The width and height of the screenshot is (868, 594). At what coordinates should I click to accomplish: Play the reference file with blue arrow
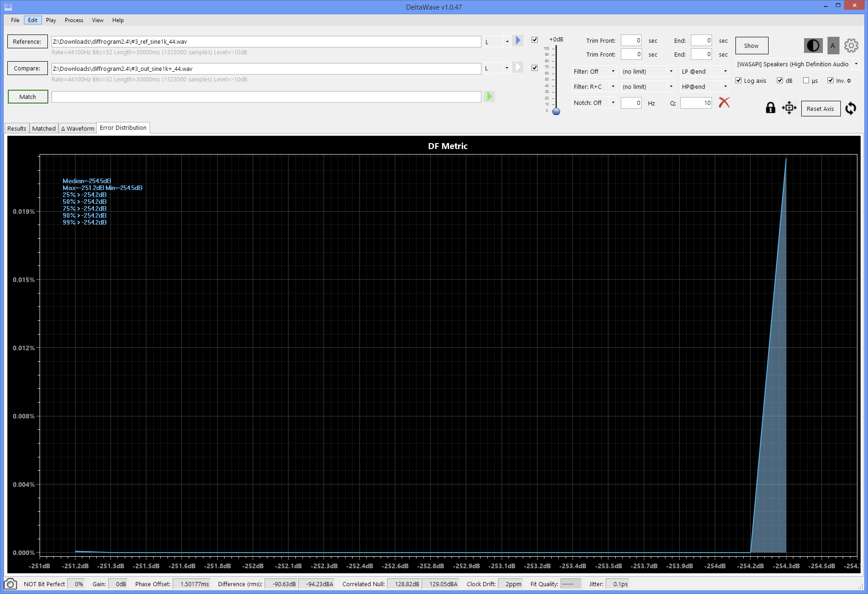pyautogui.click(x=518, y=40)
